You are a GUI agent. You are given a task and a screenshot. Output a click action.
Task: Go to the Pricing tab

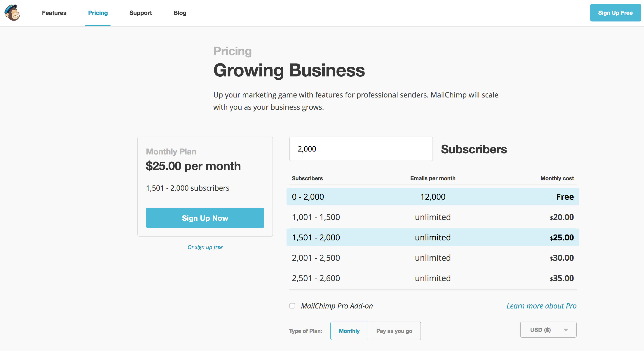click(x=98, y=13)
